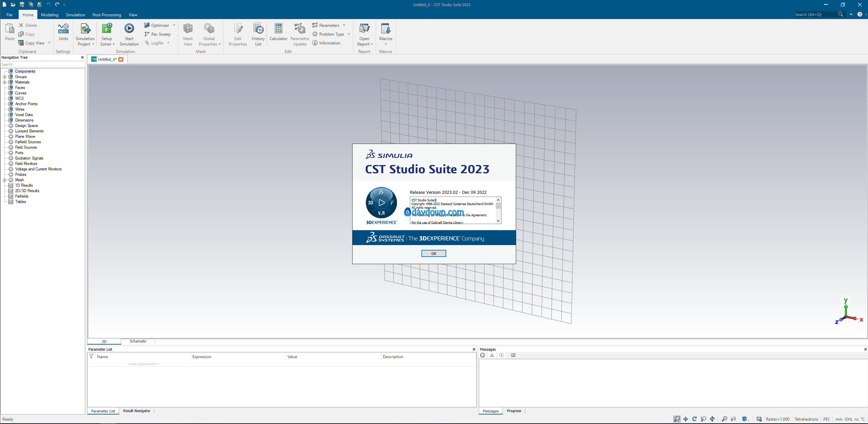Open the History List
Image resolution: width=868 pixels, height=424 pixels.
point(258,29)
